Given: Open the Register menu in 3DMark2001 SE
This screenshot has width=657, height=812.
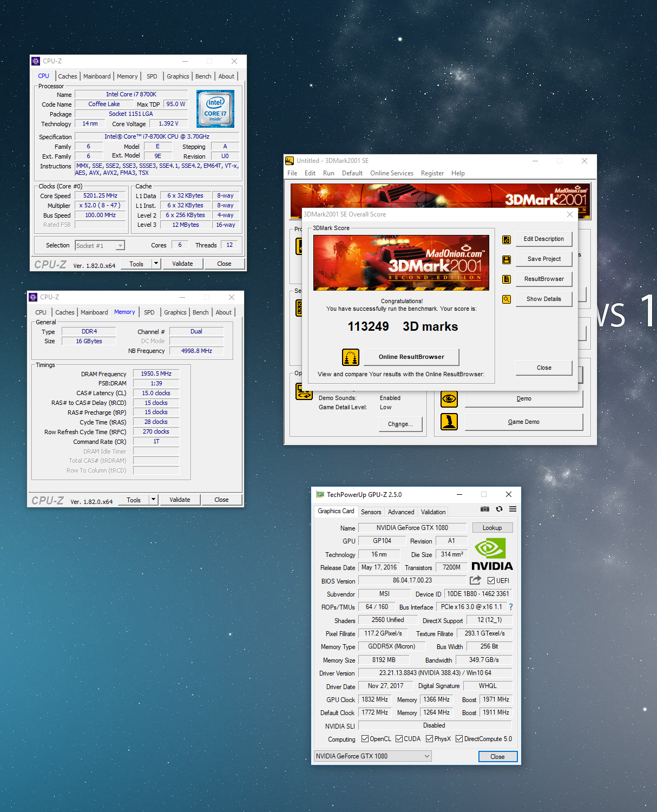Looking at the screenshot, I should click(432, 173).
